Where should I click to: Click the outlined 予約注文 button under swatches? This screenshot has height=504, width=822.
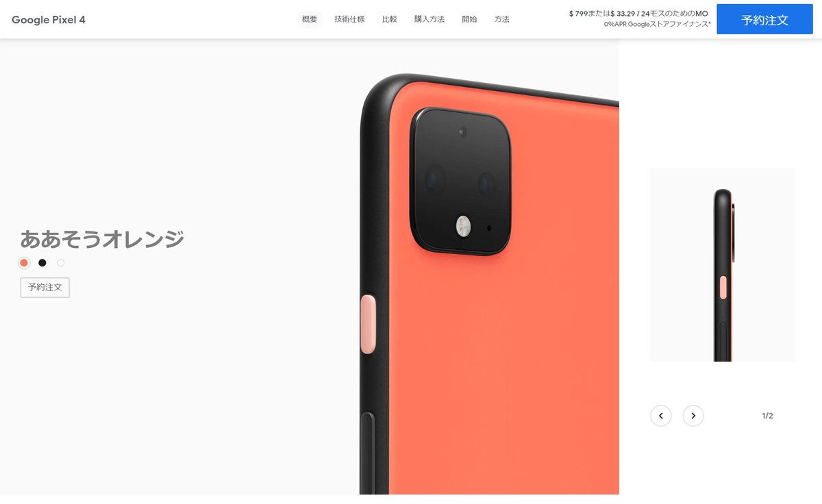pos(45,288)
